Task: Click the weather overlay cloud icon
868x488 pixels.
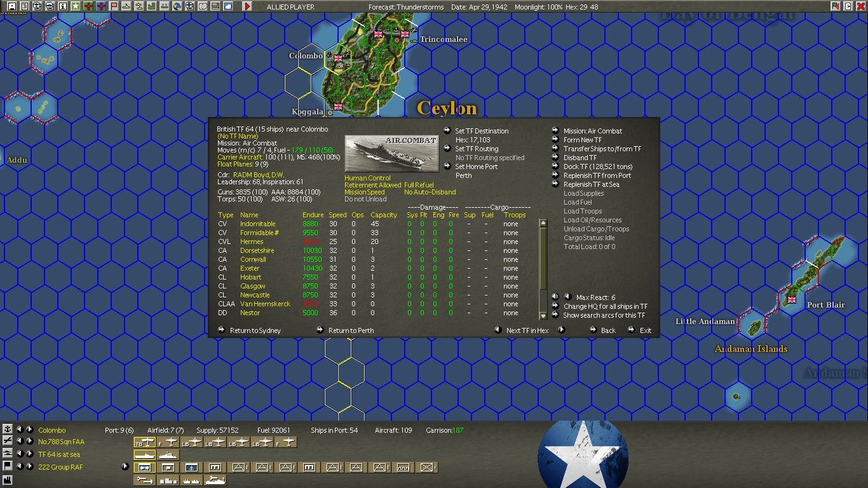Action: (x=227, y=6)
